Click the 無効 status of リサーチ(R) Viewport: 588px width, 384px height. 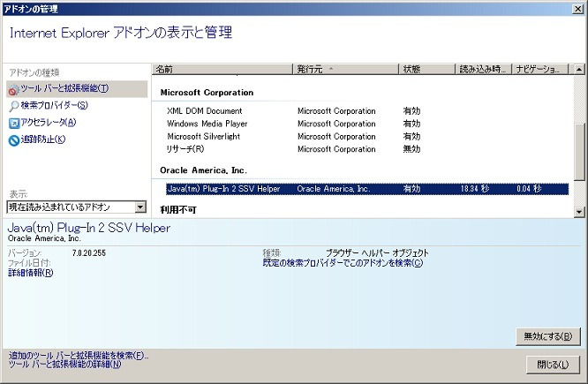click(411, 149)
